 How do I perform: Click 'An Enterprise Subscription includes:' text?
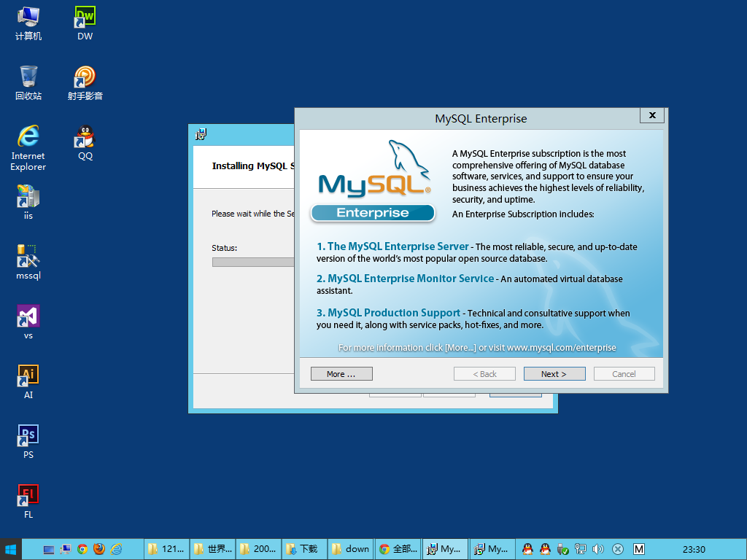point(523,214)
